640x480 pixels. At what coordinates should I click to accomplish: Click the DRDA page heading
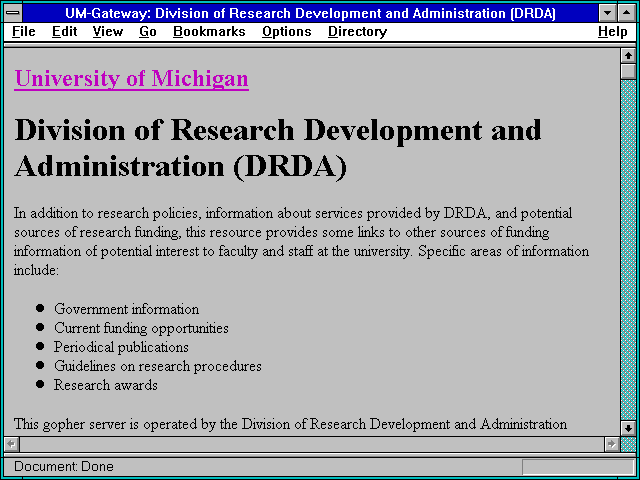[278, 148]
